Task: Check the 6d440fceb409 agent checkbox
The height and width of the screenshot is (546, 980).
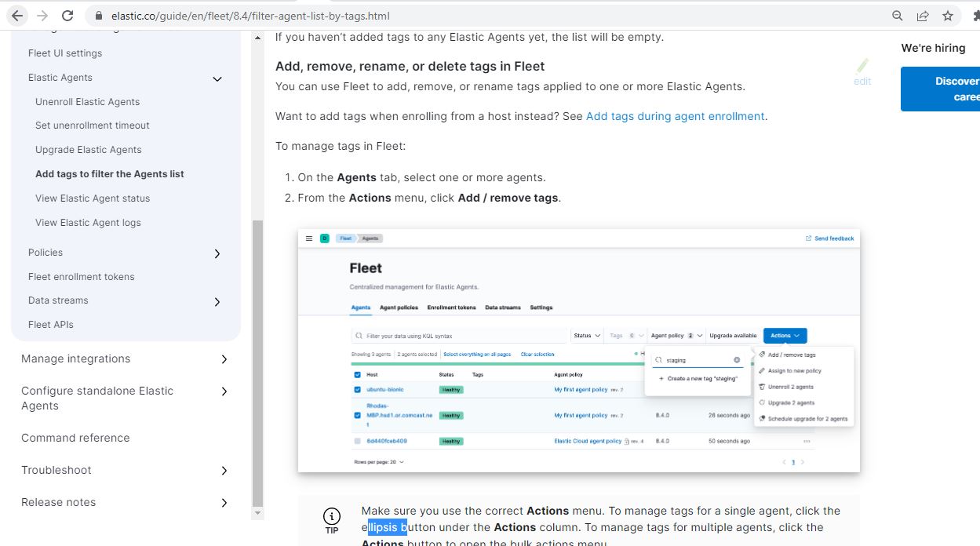Action: click(x=358, y=441)
